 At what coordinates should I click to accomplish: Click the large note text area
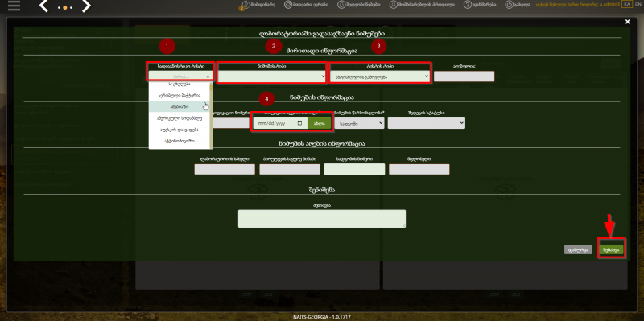point(322,218)
